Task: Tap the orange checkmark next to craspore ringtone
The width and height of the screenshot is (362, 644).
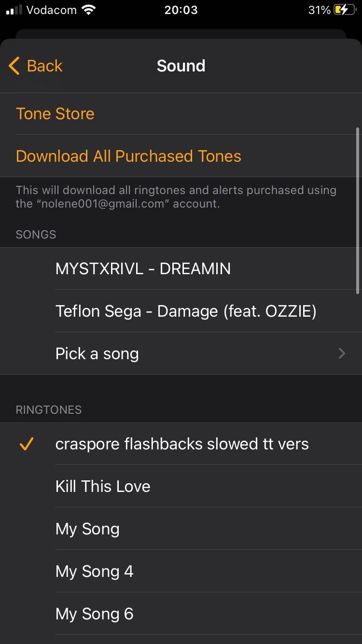Action: click(x=26, y=444)
